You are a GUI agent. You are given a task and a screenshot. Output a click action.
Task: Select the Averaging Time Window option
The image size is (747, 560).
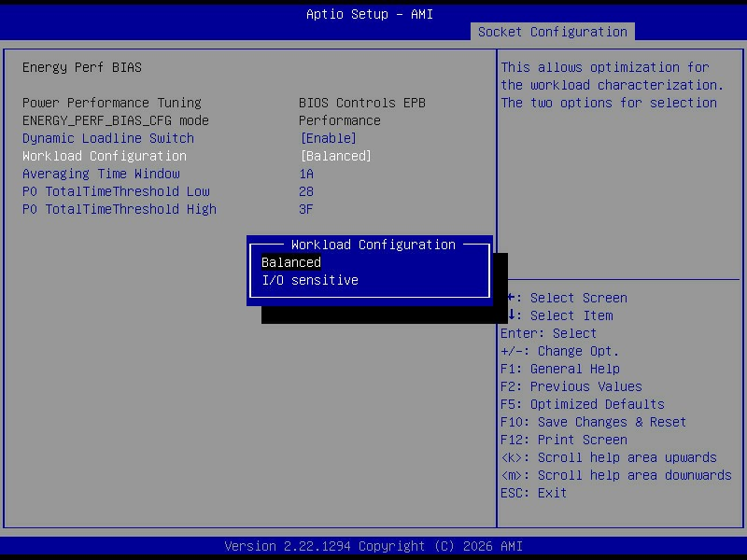[x=101, y=174]
